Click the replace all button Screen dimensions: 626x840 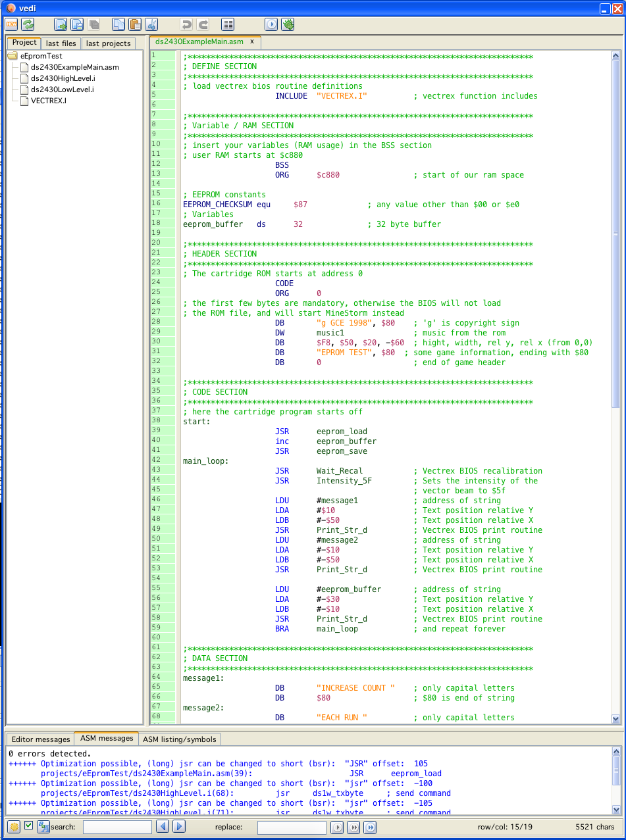click(370, 827)
